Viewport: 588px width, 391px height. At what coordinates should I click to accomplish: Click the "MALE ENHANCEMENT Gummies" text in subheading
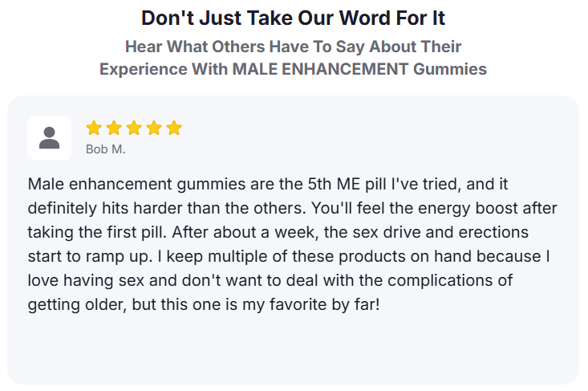(359, 69)
